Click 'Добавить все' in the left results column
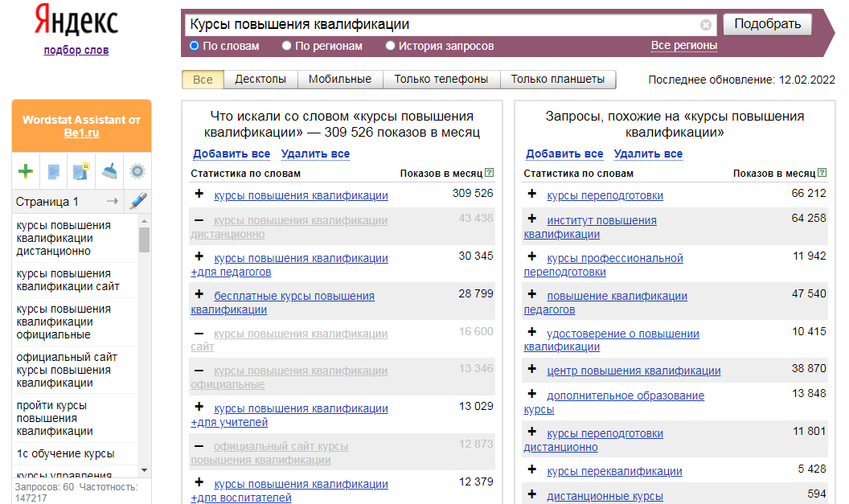The height and width of the screenshot is (504, 849). [232, 154]
